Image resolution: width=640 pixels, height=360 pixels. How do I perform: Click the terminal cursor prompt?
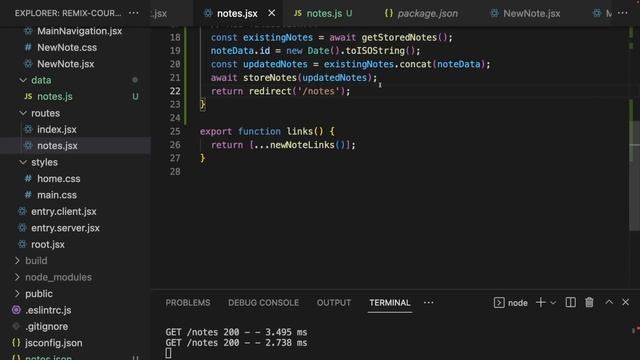(x=168, y=353)
